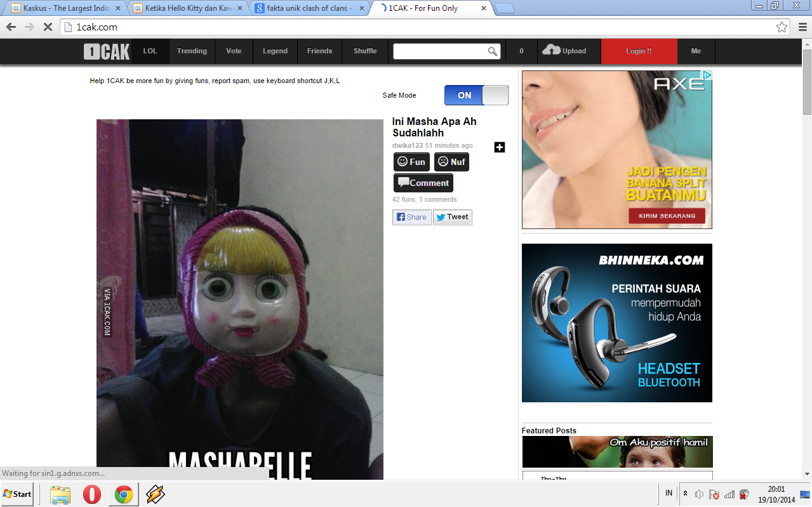The height and width of the screenshot is (507, 812).
Task: Open Windows Explorer from the taskbar
Action: (x=60, y=494)
